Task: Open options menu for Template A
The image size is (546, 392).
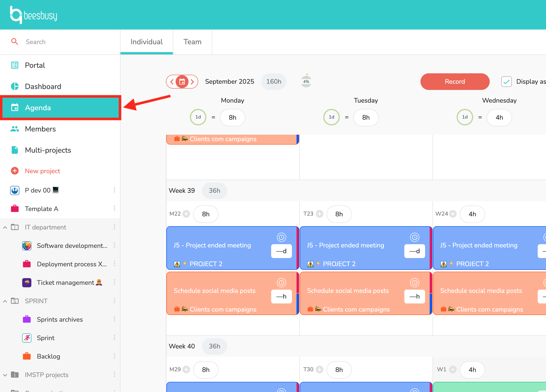Action: point(114,208)
